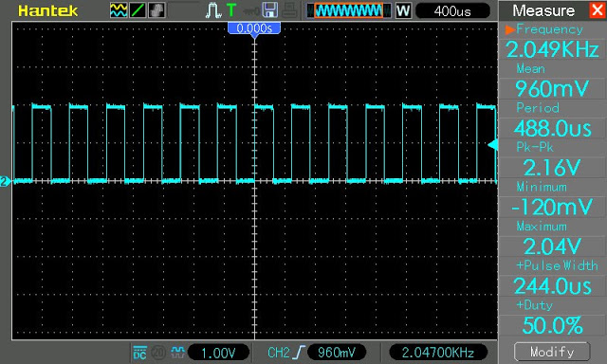607x364 pixels.
Task: Click the floppy disk save icon
Action: pos(269,10)
